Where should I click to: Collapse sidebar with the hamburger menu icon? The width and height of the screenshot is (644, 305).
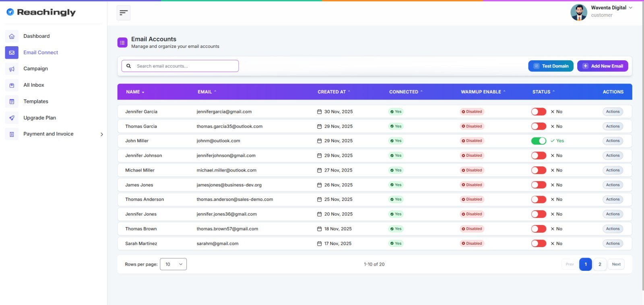(x=124, y=13)
